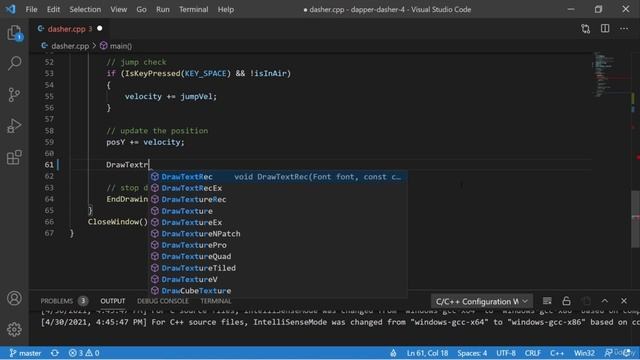The height and width of the screenshot is (360, 640).
Task: Open the Help menu
Action: 226,9
